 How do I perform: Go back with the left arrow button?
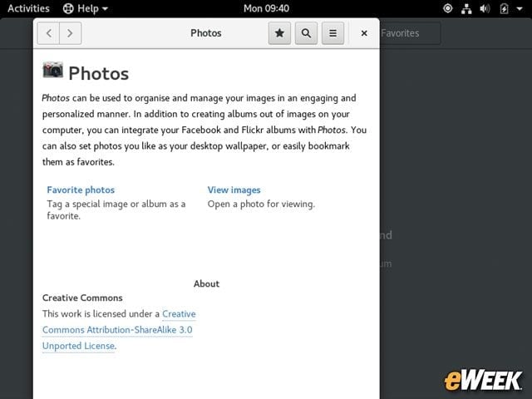(x=48, y=33)
